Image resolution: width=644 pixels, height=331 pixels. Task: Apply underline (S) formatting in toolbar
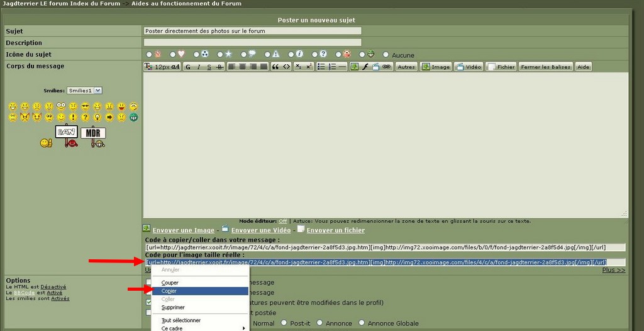(209, 67)
